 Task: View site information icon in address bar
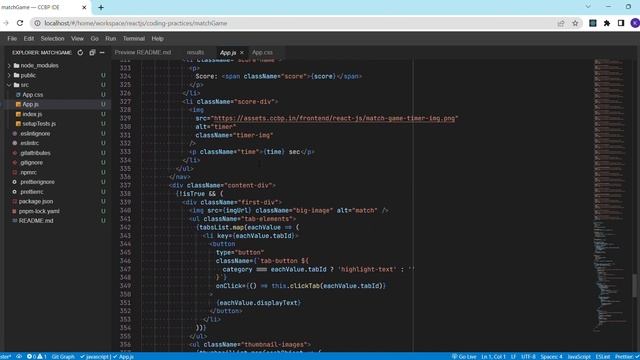point(37,23)
